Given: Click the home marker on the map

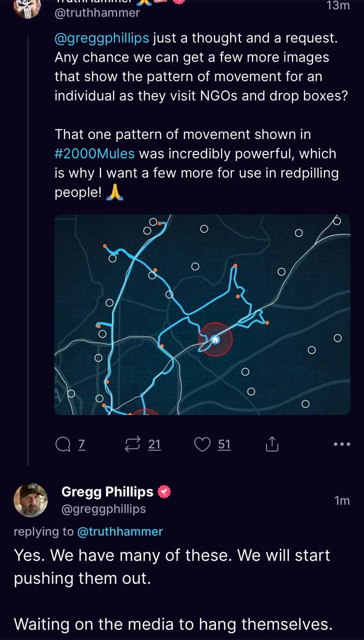Looking at the screenshot, I should point(215,340).
